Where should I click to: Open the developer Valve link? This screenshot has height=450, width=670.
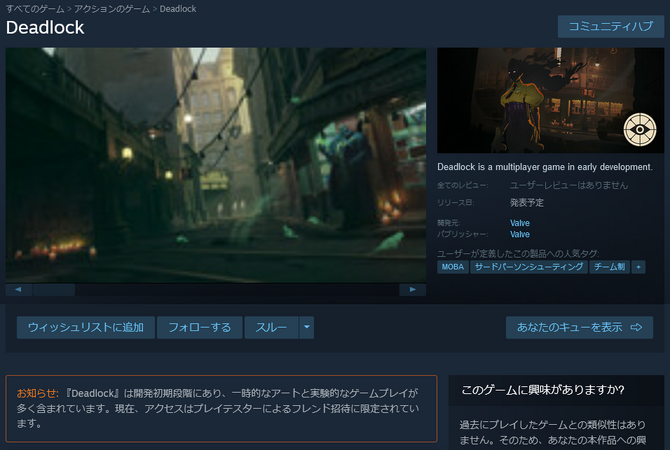(x=520, y=222)
